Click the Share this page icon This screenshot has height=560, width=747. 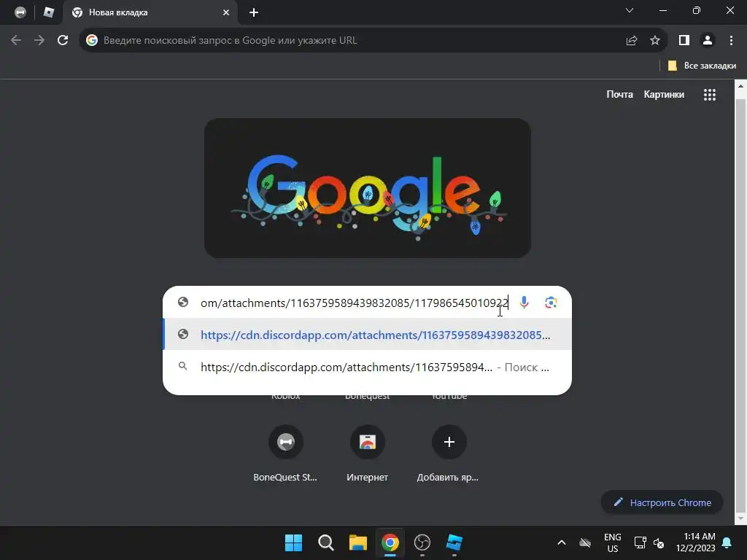click(x=632, y=41)
